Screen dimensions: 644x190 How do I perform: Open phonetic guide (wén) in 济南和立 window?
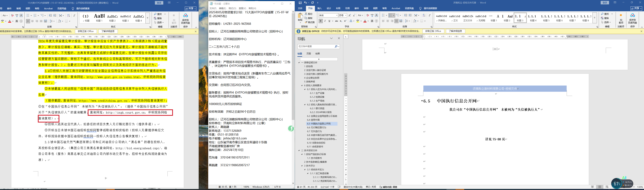point(372,15)
